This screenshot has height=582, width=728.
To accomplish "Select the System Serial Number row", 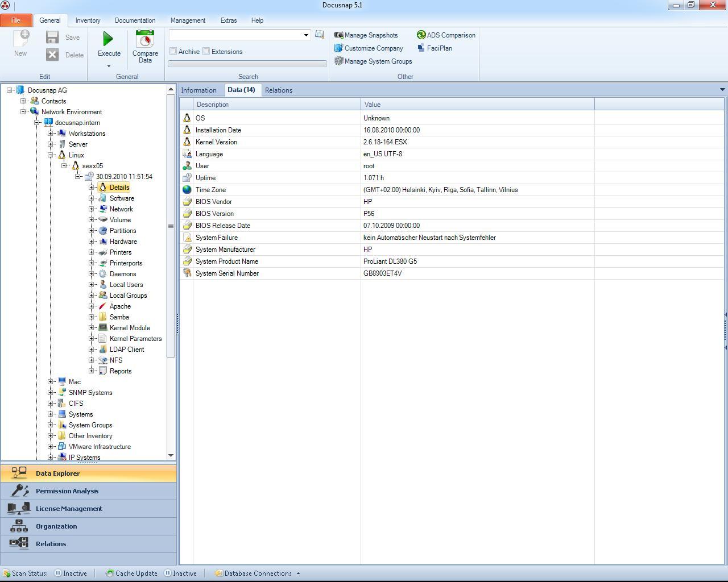I will click(x=452, y=273).
